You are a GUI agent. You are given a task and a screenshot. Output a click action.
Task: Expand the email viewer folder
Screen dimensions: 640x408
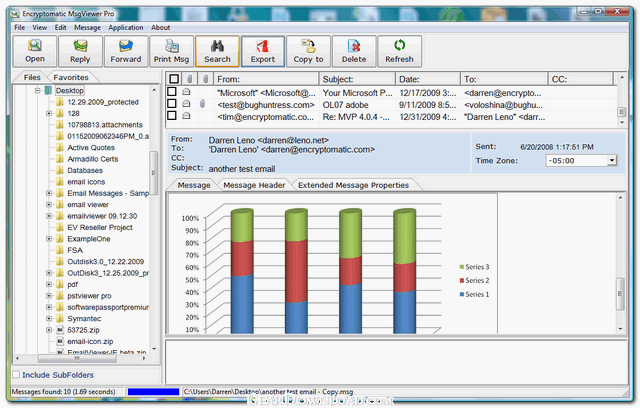click(x=49, y=204)
